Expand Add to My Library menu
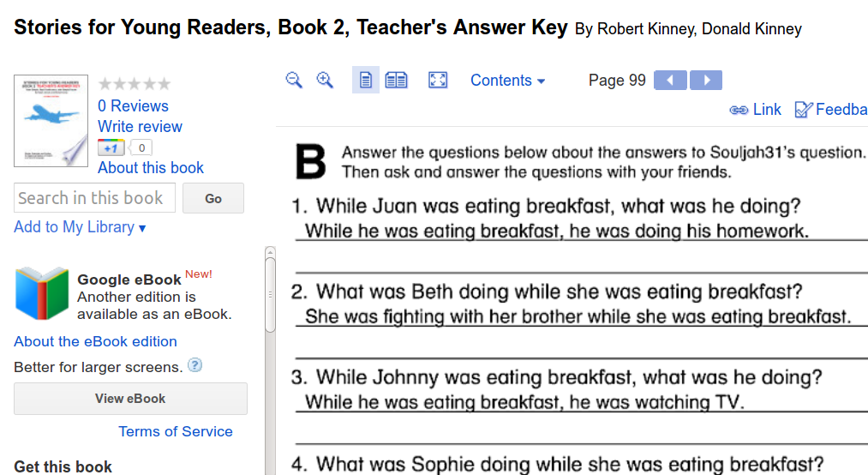 pyautogui.click(x=80, y=227)
